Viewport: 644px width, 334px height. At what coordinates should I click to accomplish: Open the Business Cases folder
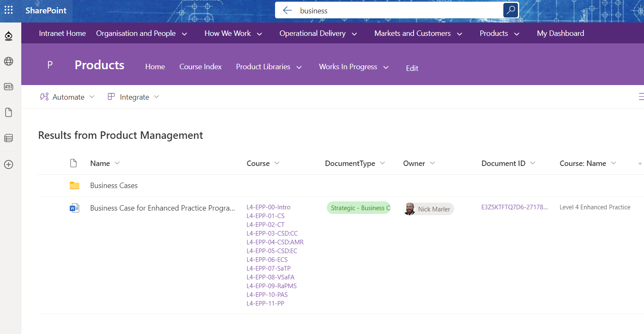tap(114, 186)
